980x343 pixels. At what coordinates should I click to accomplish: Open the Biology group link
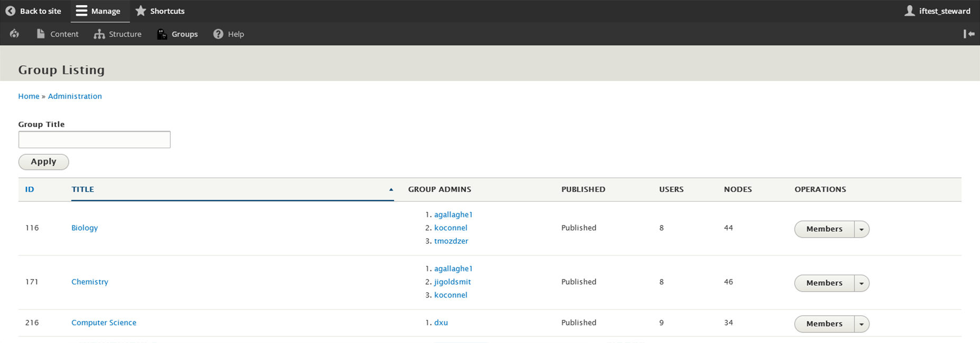point(85,228)
